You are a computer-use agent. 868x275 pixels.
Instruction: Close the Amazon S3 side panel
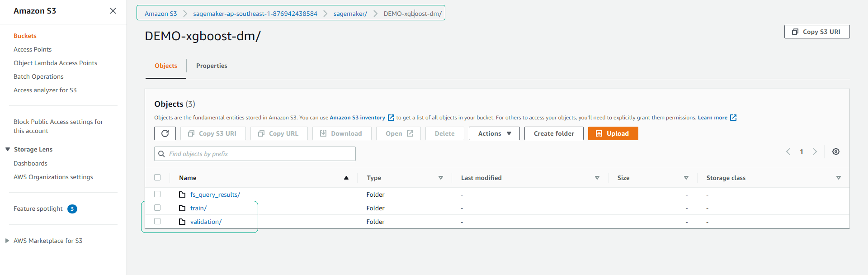pyautogui.click(x=113, y=11)
